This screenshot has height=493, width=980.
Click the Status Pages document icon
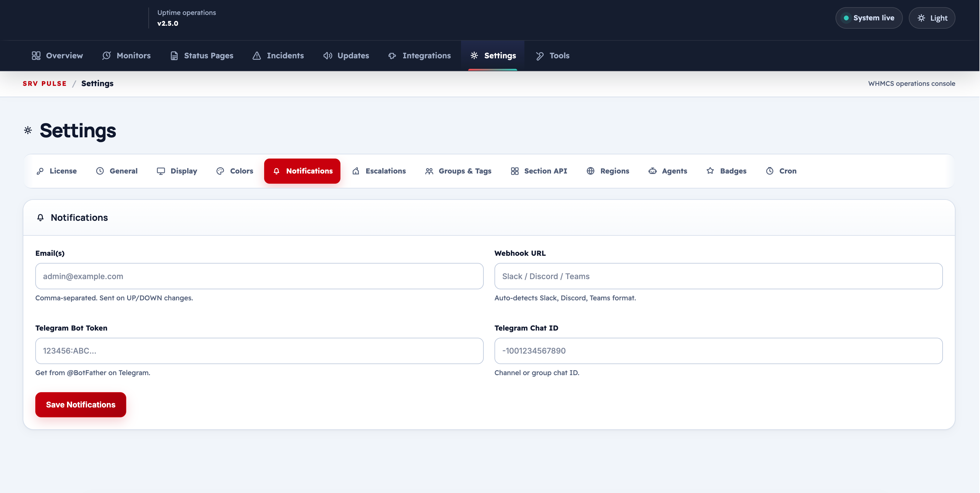pos(174,56)
